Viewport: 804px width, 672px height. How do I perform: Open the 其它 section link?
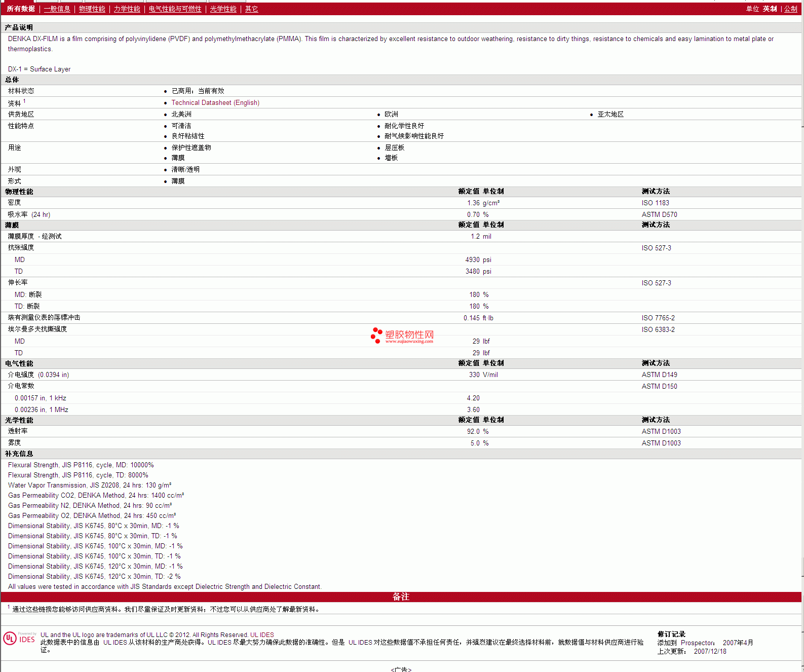pyautogui.click(x=251, y=9)
